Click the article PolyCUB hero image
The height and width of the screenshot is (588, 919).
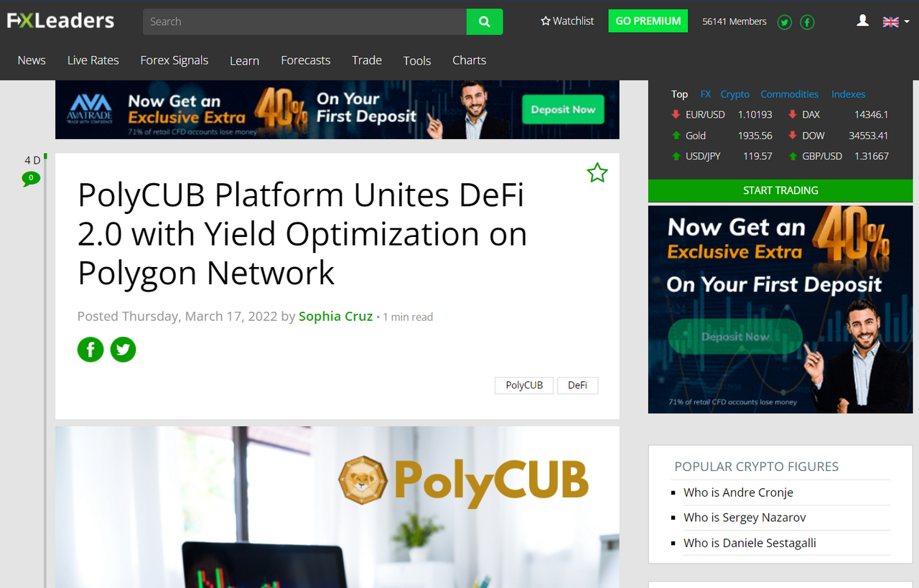(x=337, y=507)
